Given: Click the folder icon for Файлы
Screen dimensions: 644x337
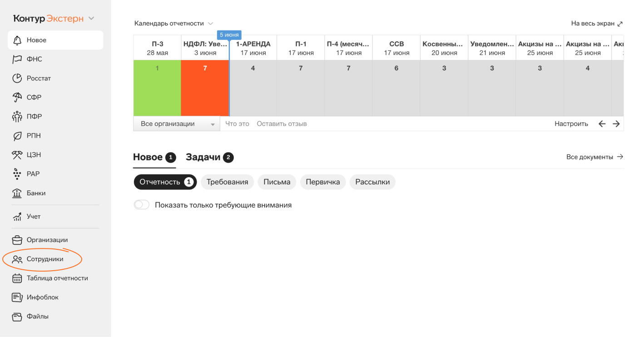Looking at the screenshot, I should 17,317.
